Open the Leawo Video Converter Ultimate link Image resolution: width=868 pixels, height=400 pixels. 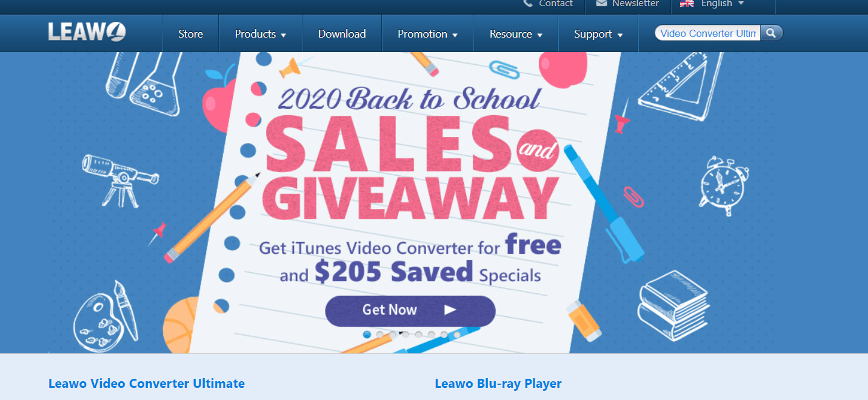point(147,384)
